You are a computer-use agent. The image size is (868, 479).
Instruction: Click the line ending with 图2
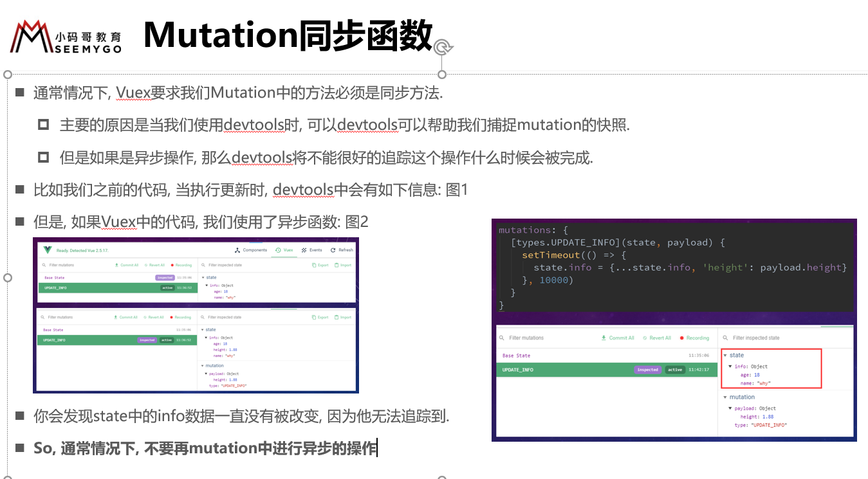click(x=201, y=222)
